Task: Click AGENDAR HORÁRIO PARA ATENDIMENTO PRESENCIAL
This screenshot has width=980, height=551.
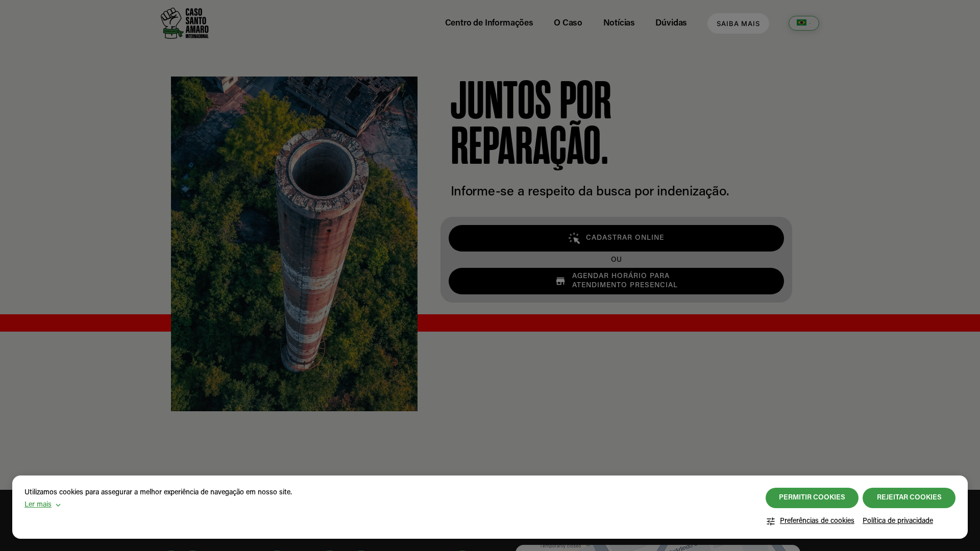Action: coord(616,281)
